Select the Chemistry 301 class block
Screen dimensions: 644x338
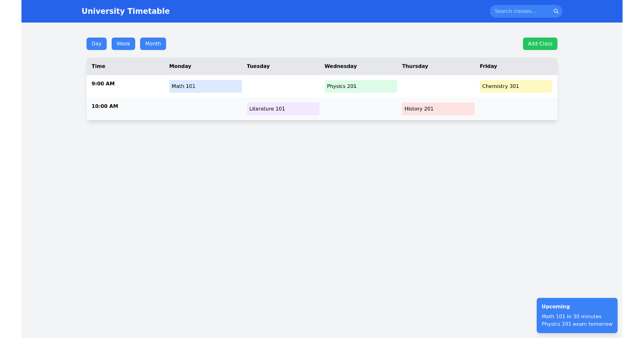tap(516, 86)
